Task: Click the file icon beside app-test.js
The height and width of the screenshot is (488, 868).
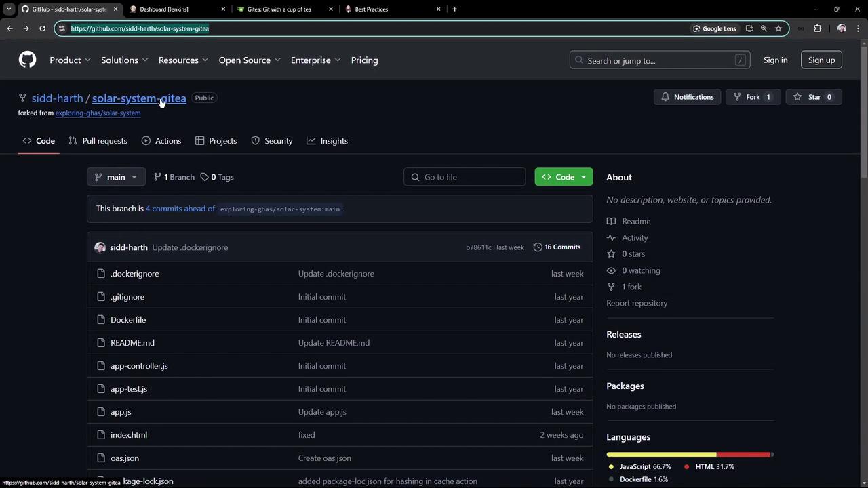Action: pos(101,389)
